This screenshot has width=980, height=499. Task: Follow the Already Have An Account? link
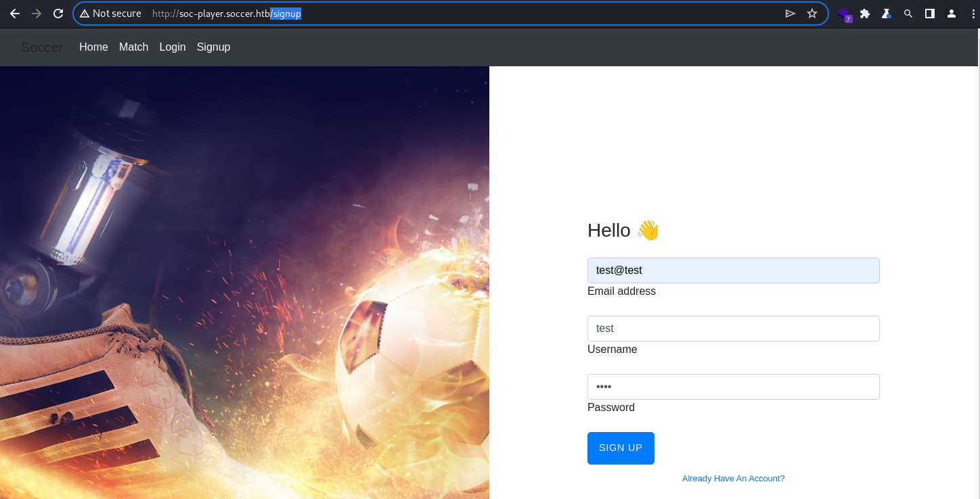tap(734, 479)
